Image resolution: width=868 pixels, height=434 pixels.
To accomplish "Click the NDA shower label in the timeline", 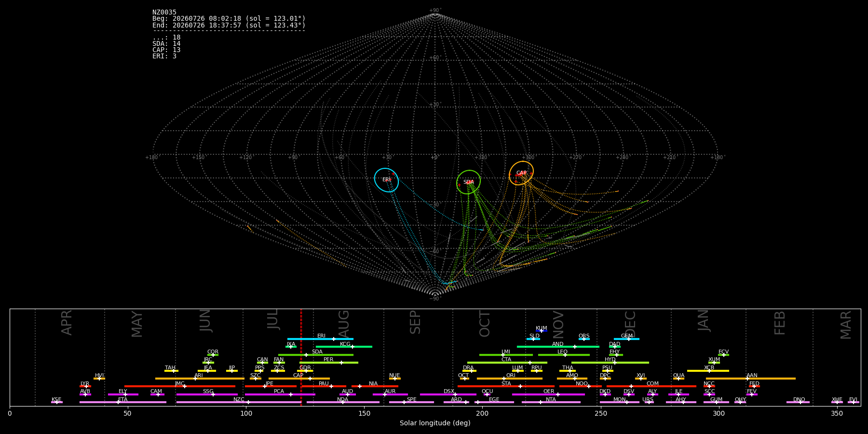I will click(x=343, y=400).
